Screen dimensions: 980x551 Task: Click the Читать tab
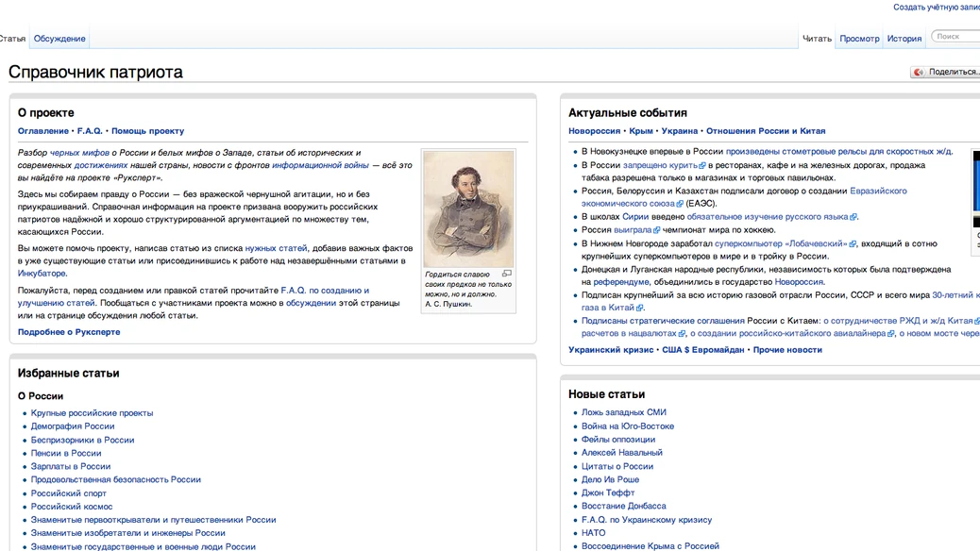click(817, 38)
